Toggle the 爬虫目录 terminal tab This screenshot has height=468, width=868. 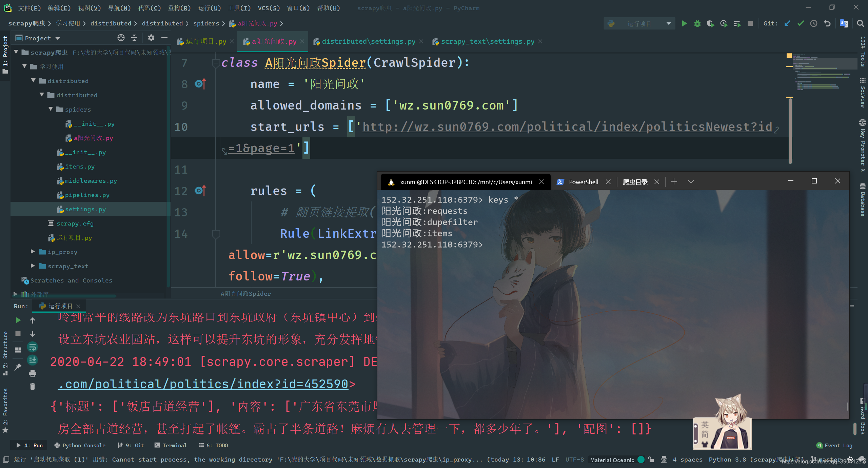(x=635, y=181)
